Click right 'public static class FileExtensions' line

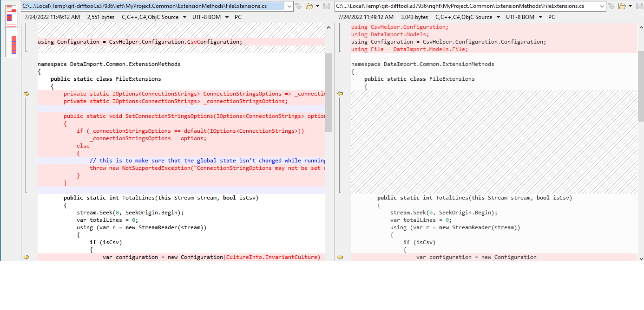coord(420,79)
